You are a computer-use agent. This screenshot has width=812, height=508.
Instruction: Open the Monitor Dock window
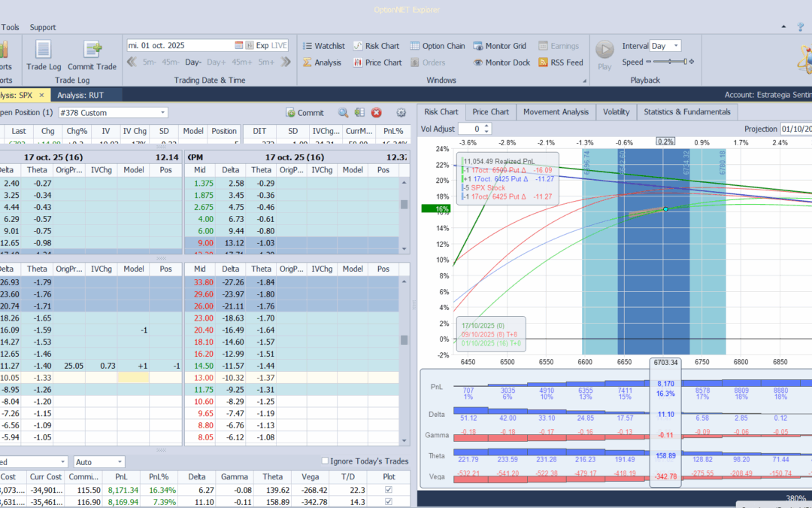tap(501, 62)
